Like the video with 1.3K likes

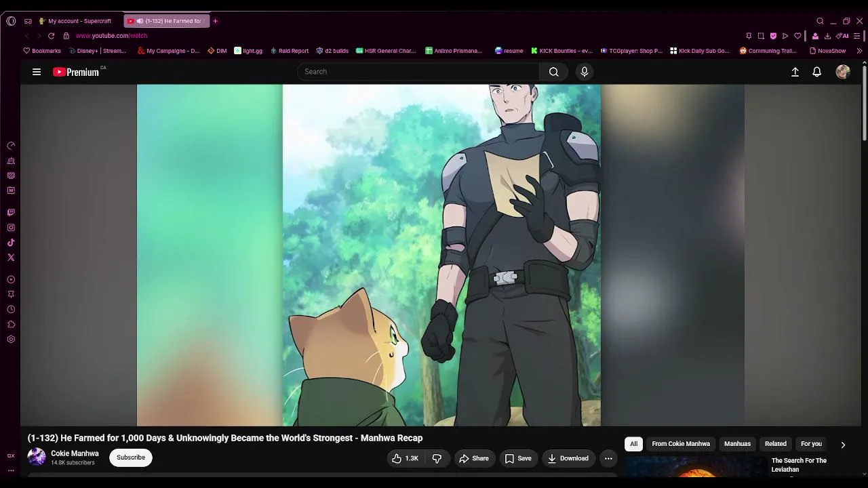(405, 459)
